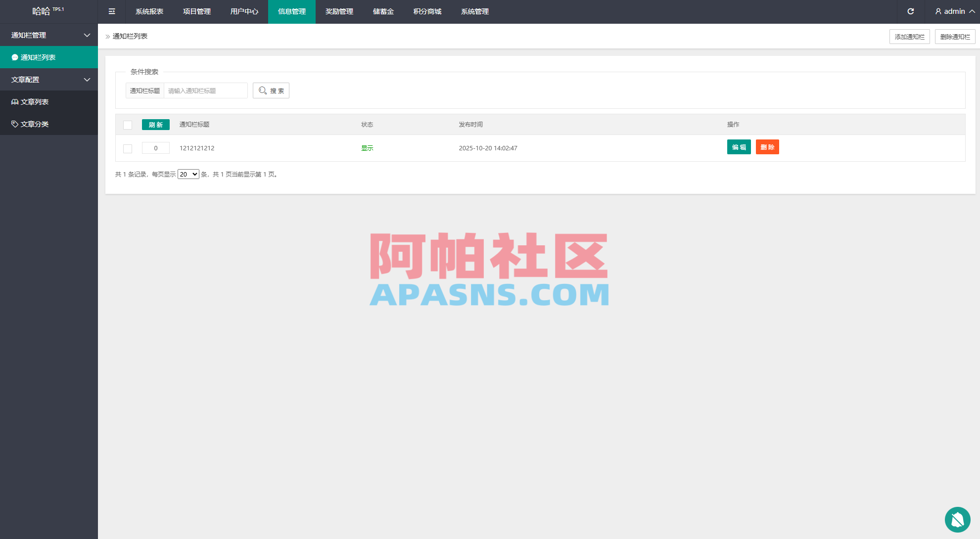Click the speech bubble icon beside 通知栏列表
The height and width of the screenshot is (539, 980).
14,57
